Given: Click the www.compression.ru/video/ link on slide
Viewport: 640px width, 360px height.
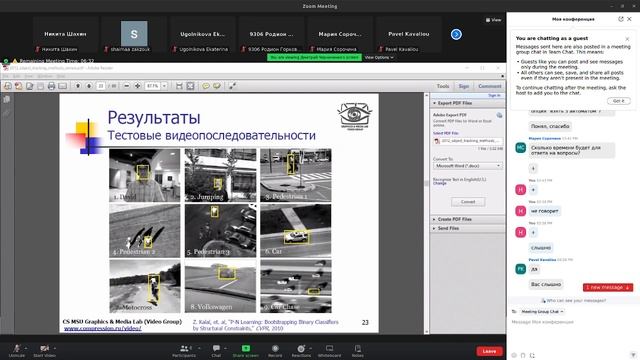Looking at the screenshot, I should (x=103, y=329).
